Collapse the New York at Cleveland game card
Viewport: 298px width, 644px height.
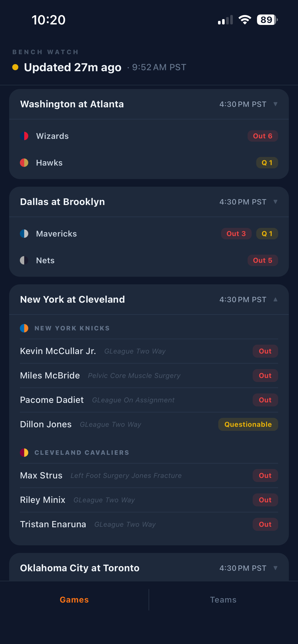click(276, 299)
